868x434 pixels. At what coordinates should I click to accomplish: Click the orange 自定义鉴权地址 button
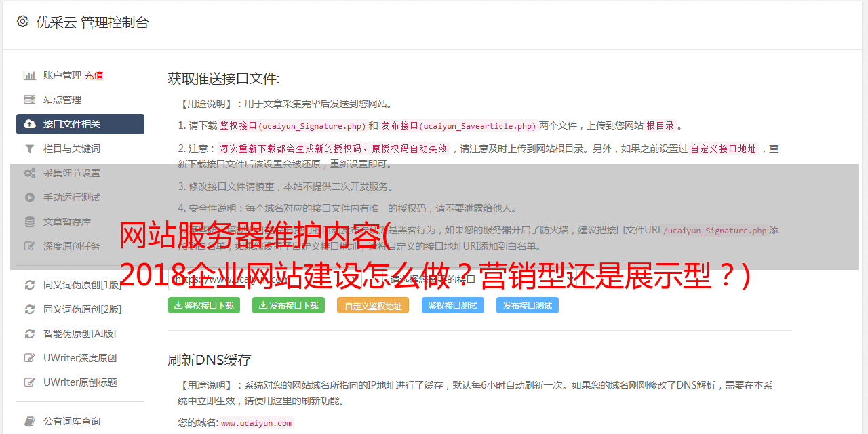373,305
